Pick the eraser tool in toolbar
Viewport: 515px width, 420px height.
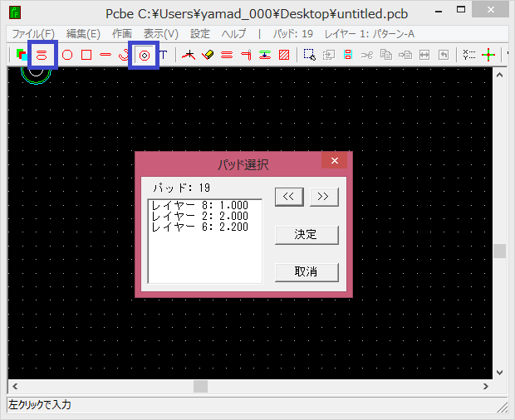208,55
